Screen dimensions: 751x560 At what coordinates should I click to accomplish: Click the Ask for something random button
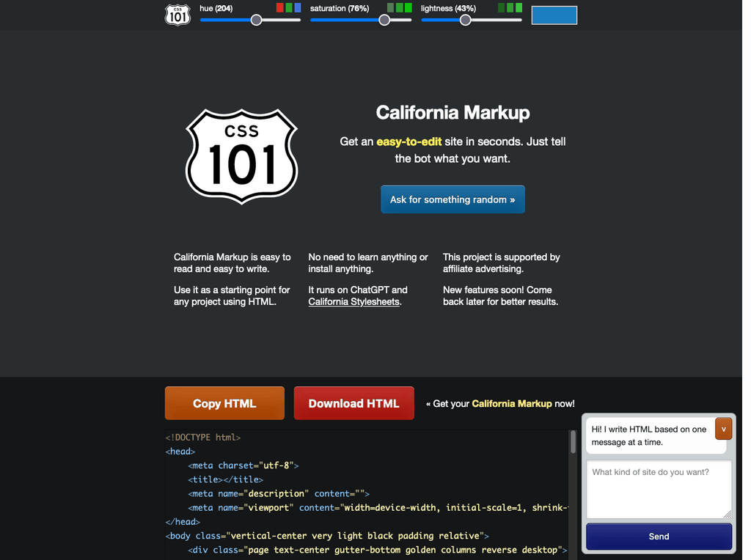(453, 199)
